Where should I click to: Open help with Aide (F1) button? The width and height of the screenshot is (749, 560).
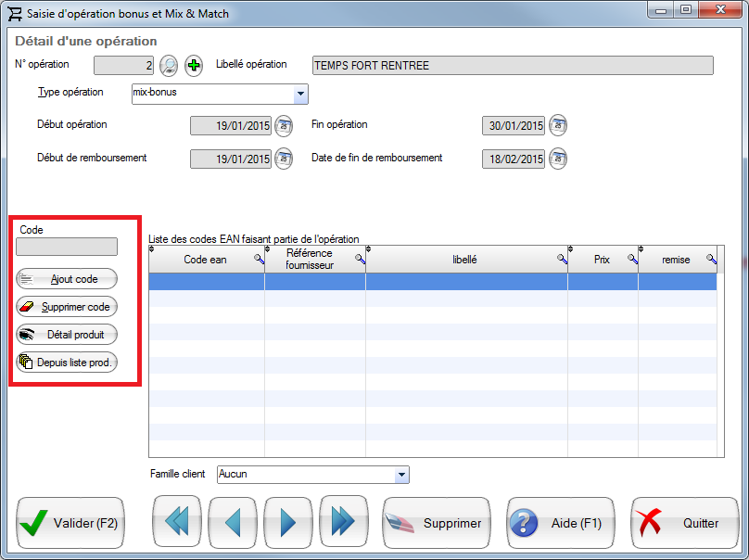[x=561, y=523]
